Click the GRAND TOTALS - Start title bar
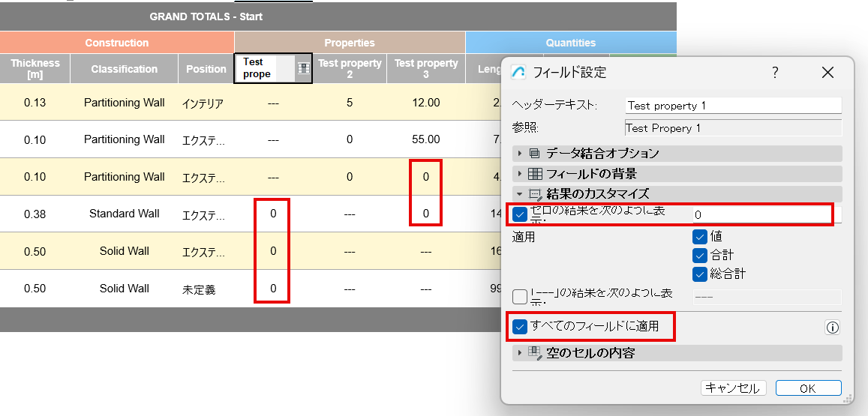The image size is (868, 416). (338, 16)
